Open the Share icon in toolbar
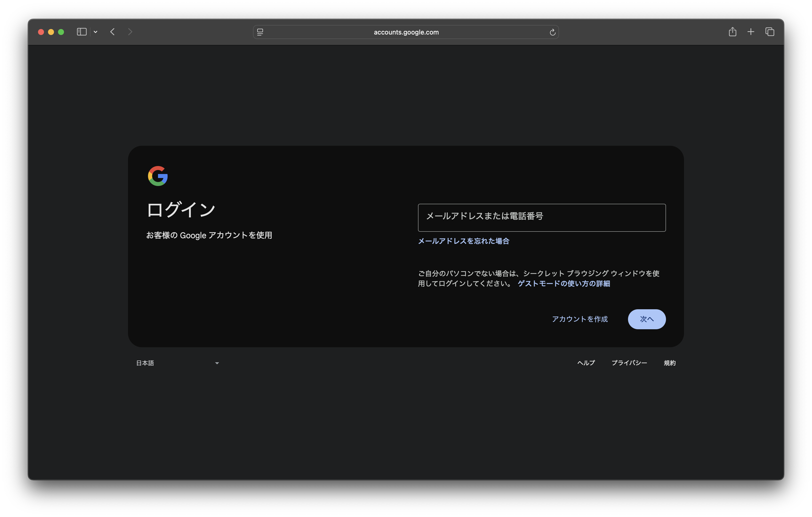The width and height of the screenshot is (812, 517). coord(732,32)
